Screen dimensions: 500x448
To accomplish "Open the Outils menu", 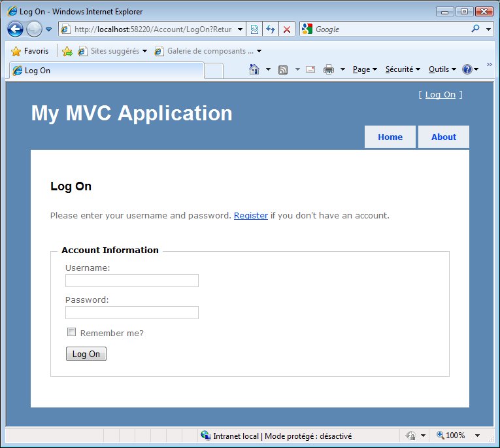I will pos(442,69).
